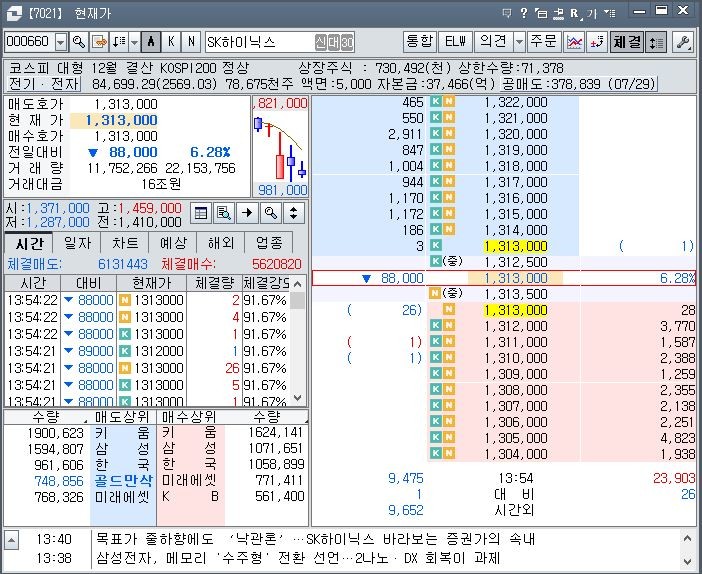The width and height of the screenshot is (702, 574).
Task: Click the ELW button
Action: coord(455,42)
